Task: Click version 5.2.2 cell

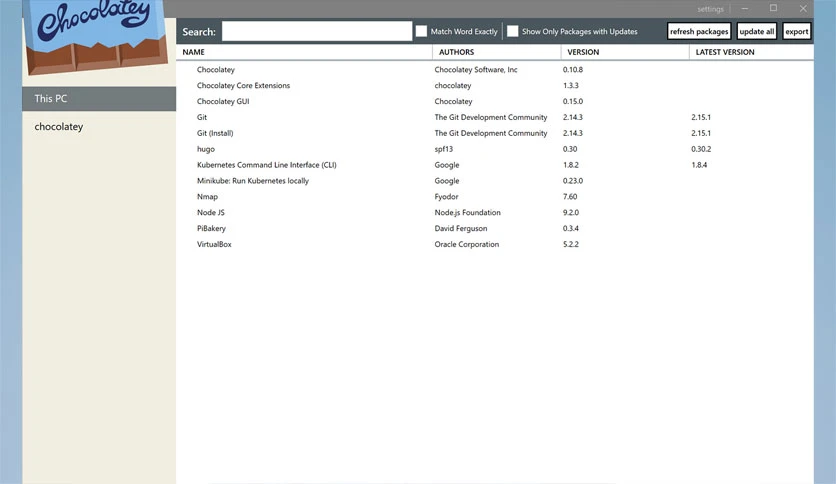Action: click(x=570, y=244)
